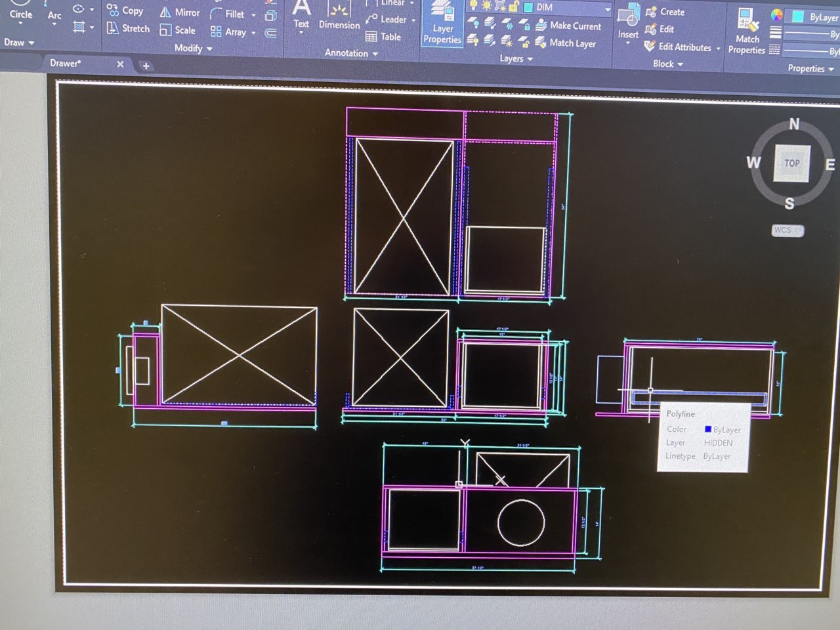The image size is (840, 630).
Task: Activate Match Properties tool
Action: [x=747, y=31]
